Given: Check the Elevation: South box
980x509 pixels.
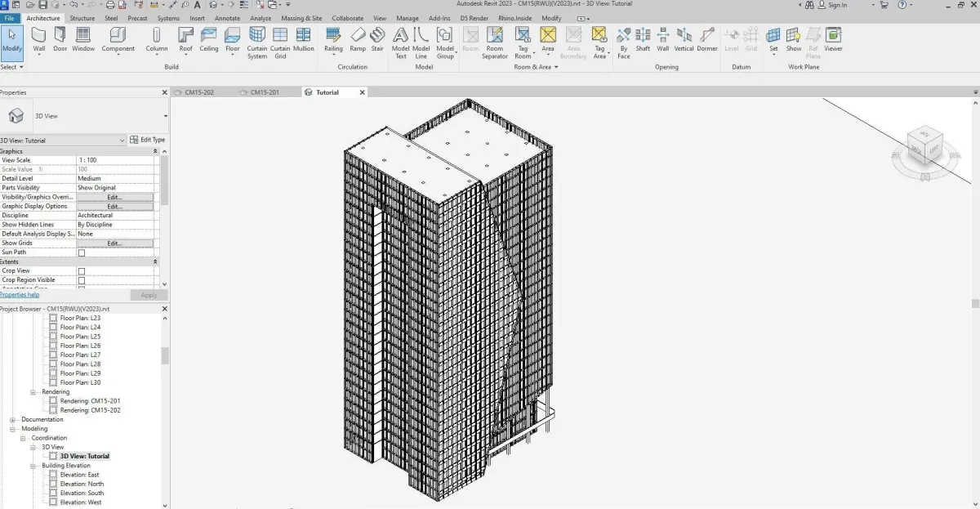Looking at the screenshot, I should 54,493.
